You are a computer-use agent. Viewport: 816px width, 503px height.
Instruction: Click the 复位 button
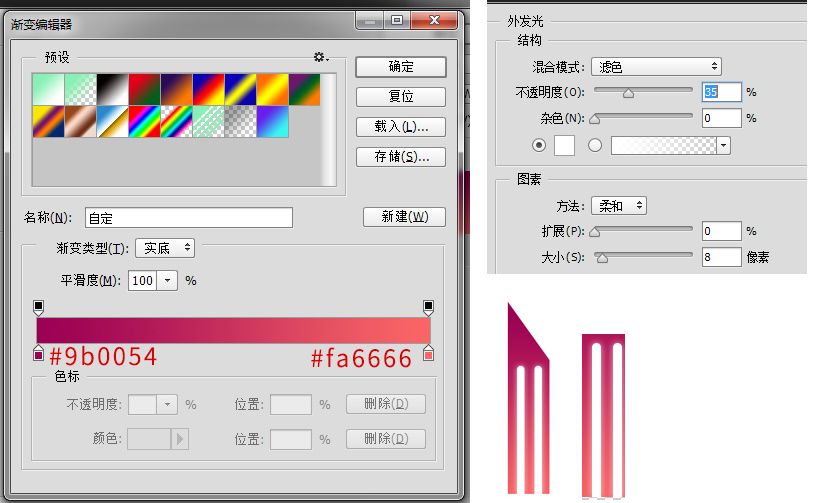[x=401, y=97]
